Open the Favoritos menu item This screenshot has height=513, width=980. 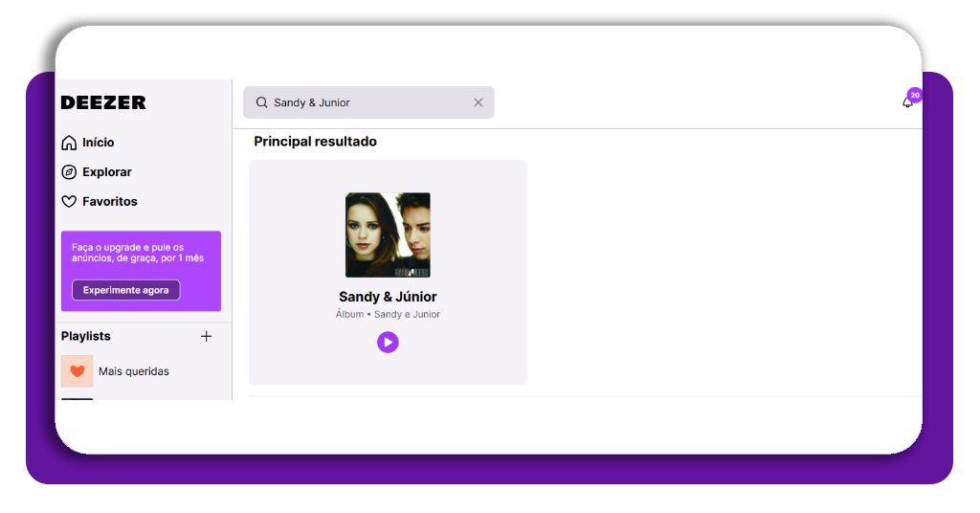[109, 202]
